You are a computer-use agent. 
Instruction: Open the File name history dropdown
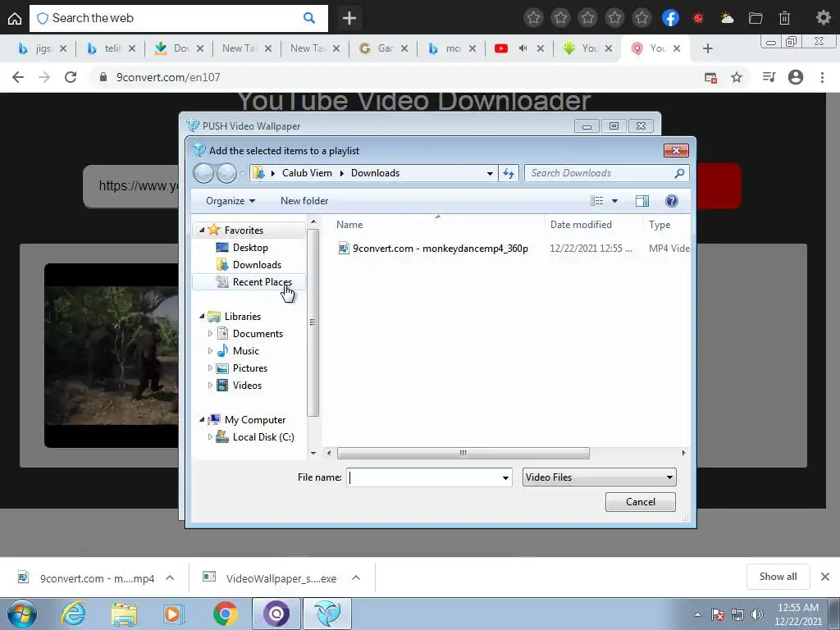(505, 477)
